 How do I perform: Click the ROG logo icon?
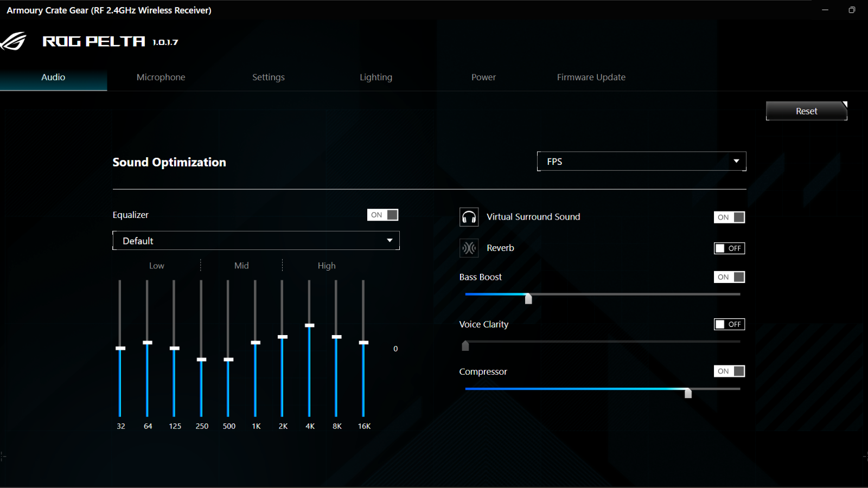tap(14, 41)
